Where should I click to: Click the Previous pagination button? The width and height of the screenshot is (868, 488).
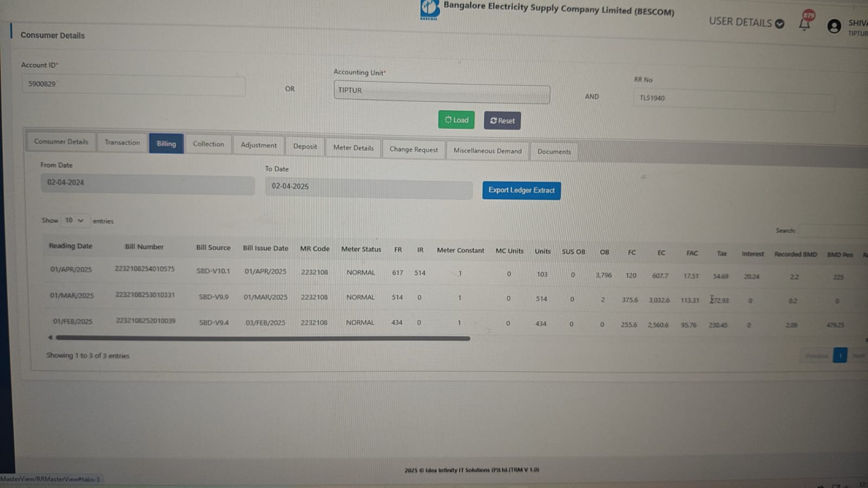[816, 356]
